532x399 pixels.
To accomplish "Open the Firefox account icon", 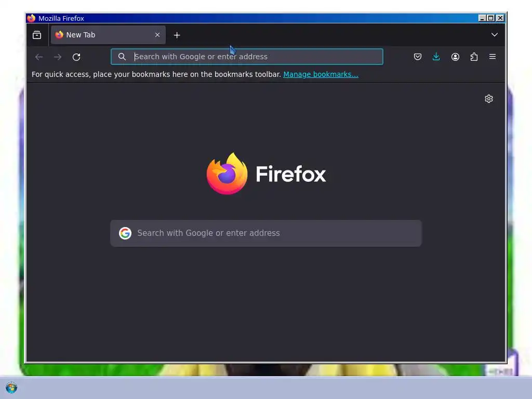I will (455, 57).
